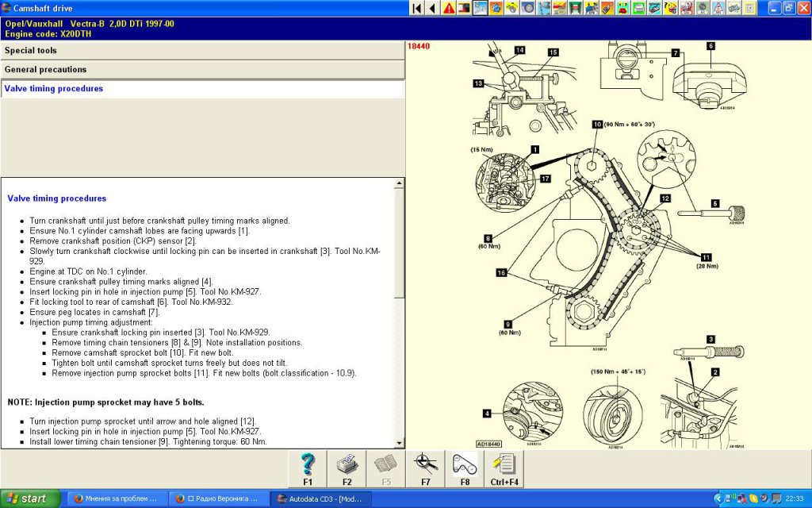Click the previous page left arrow icon
812x508 pixels.
click(x=432, y=8)
